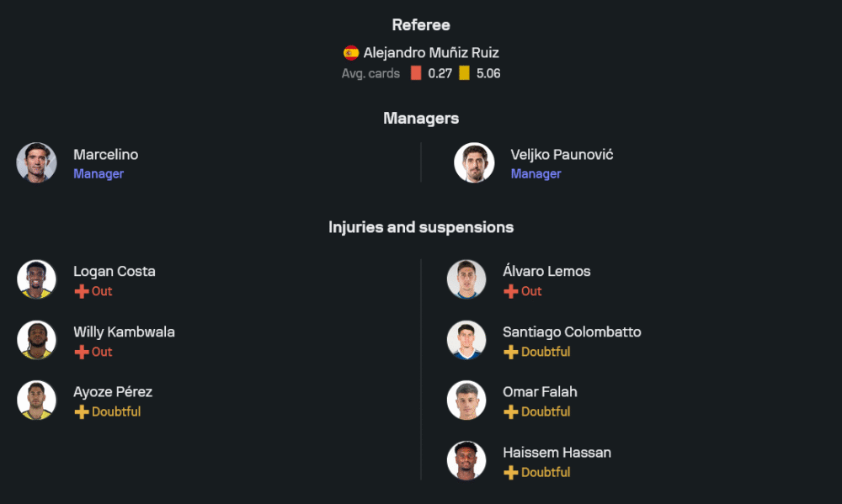The width and height of the screenshot is (842, 504).
Task: Open manager Marcelino's name link
Action: [105, 155]
